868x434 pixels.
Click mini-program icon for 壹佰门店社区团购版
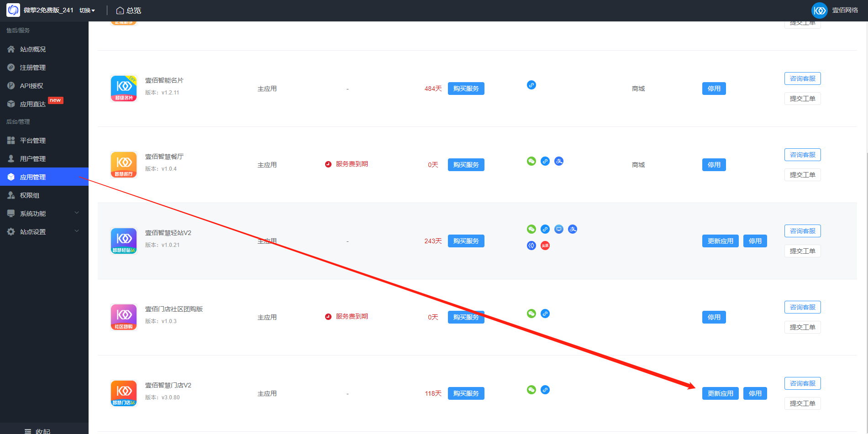coord(545,314)
